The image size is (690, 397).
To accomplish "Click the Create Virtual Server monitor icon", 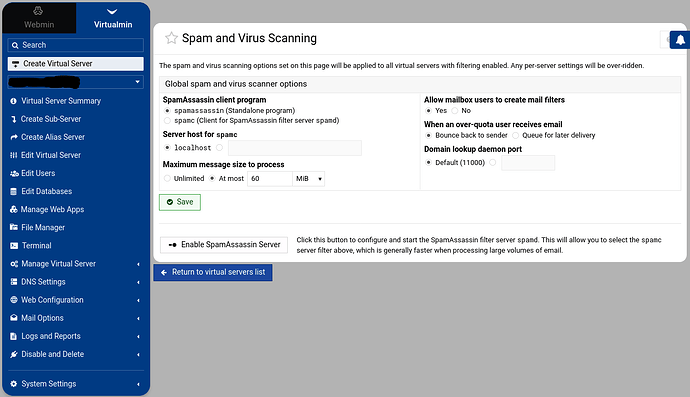I will point(15,64).
